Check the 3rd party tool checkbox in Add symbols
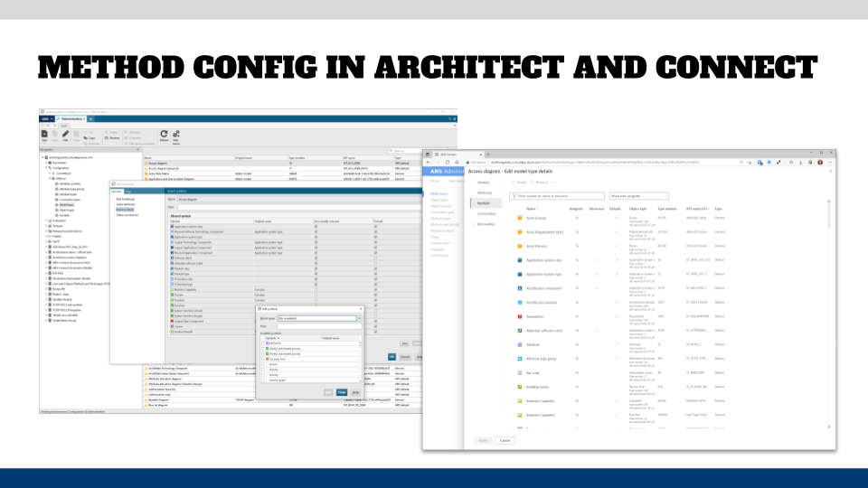Screen dimensions: 868x488 pos(263,359)
